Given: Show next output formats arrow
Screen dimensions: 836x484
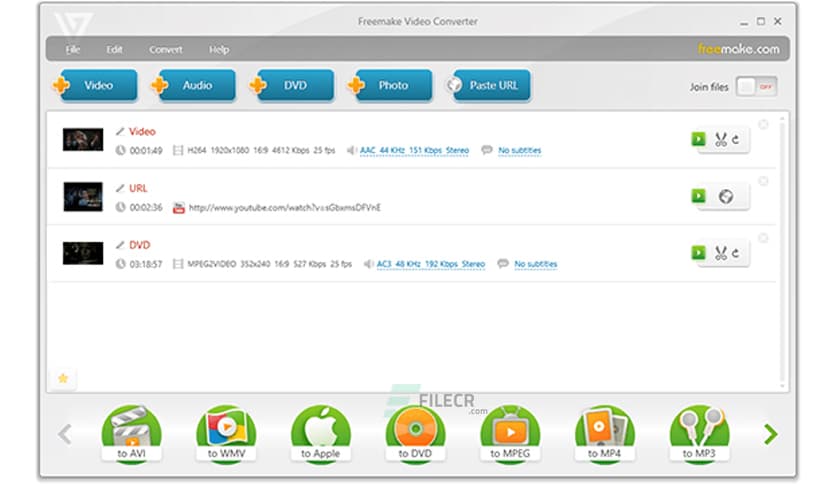Looking at the screenshot, I should (770, 434).
